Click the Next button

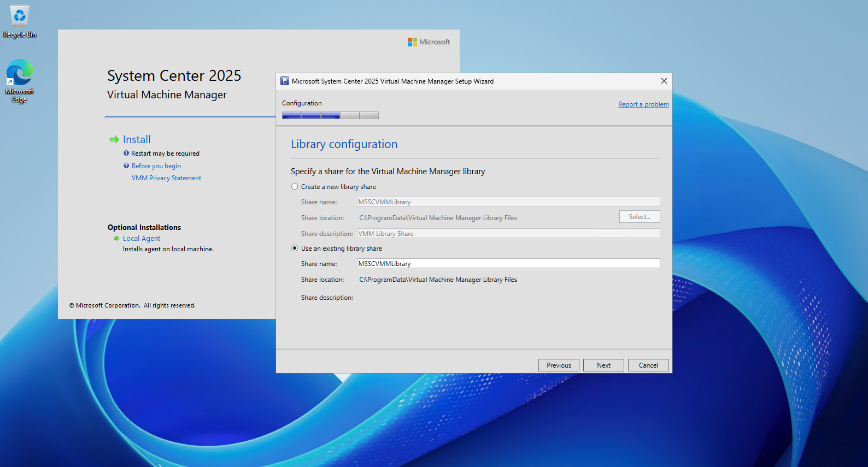click(x=603, y=365)
